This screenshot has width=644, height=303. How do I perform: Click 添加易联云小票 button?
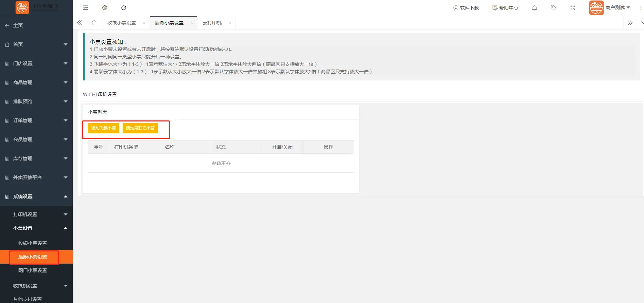pyautogui.click(x=140, y=128)
